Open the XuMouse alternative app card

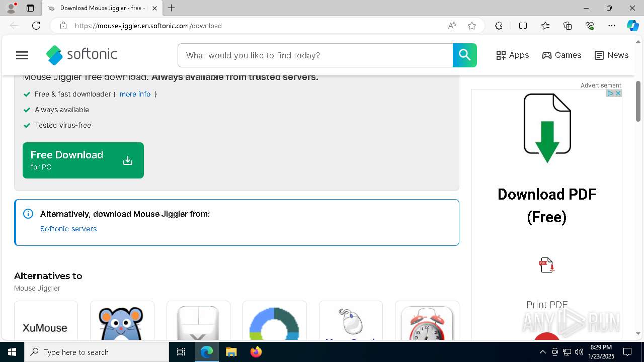pos(46,321)
